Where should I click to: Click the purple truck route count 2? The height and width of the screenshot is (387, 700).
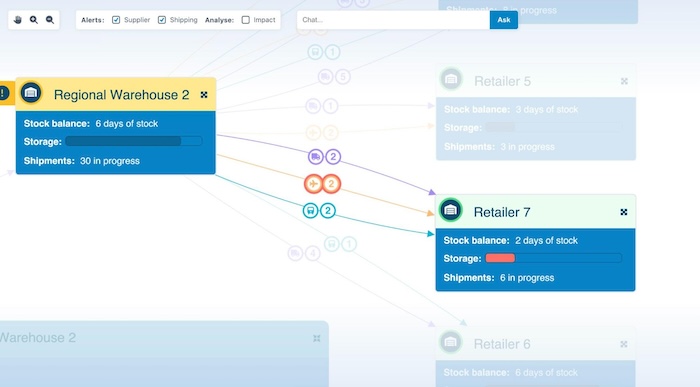[333, 157]
